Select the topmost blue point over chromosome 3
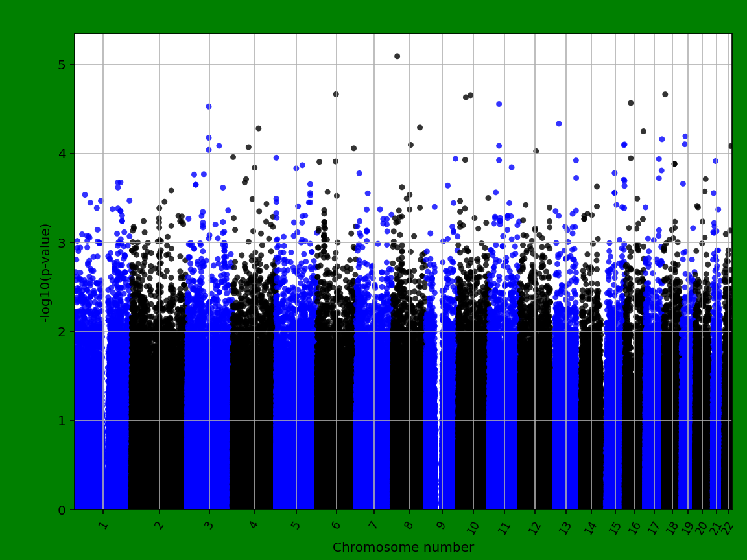747x560 pixels. pyautogui.click(x=209, y=105)
